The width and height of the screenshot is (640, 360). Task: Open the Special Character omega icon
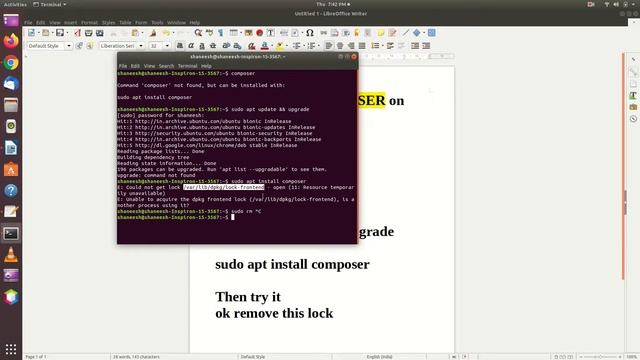pos(310,33)
